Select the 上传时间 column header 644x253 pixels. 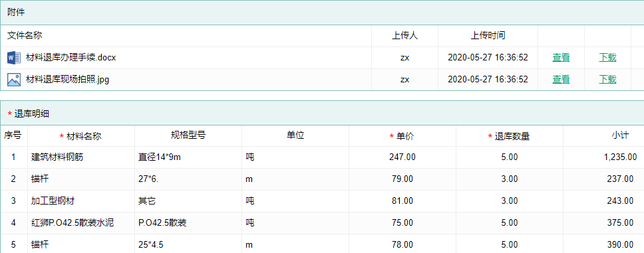[x=488, y=36]
